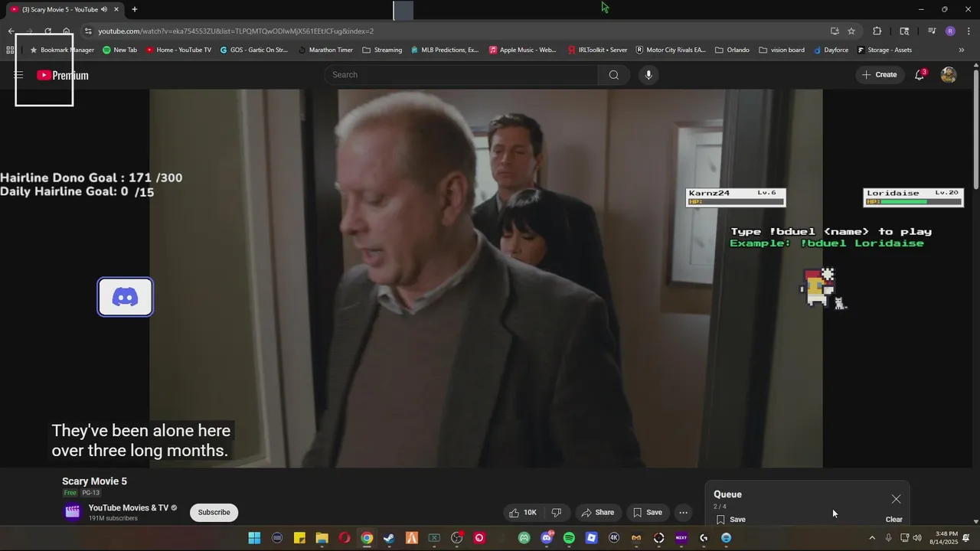The image size is (980, 551).
Task: Click the YouTube Movies & TV channel avatar
Action: pos(72,512)
